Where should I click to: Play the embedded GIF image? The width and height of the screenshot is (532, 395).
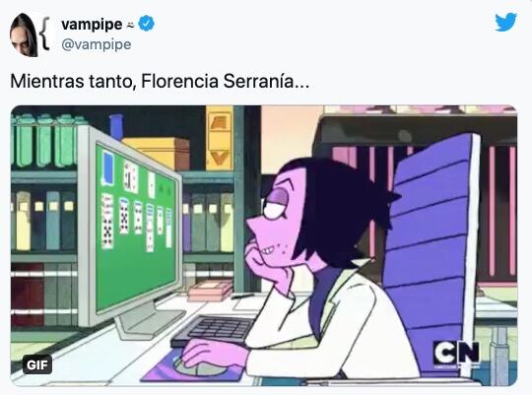click(264, 245)
